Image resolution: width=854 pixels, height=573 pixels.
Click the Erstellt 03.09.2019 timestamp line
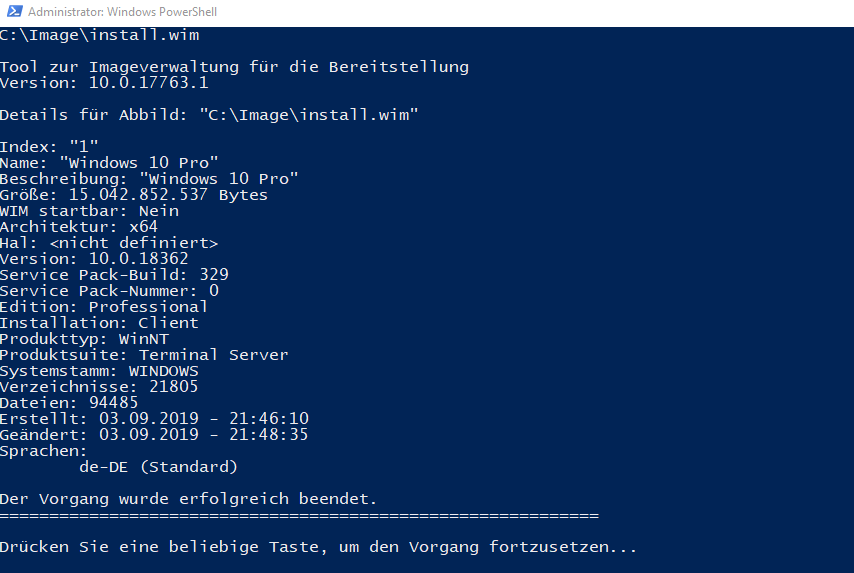point(154,419)
